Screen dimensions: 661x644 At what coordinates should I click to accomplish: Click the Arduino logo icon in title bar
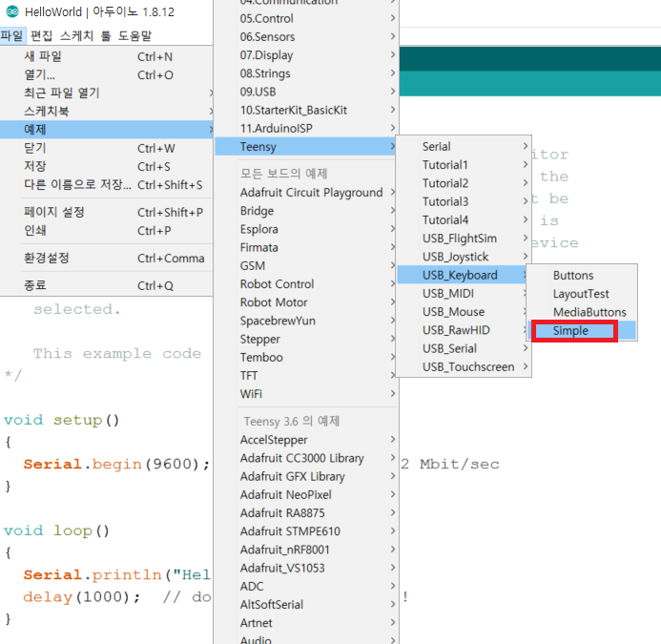pyautogui.click(x=12, y=11)
